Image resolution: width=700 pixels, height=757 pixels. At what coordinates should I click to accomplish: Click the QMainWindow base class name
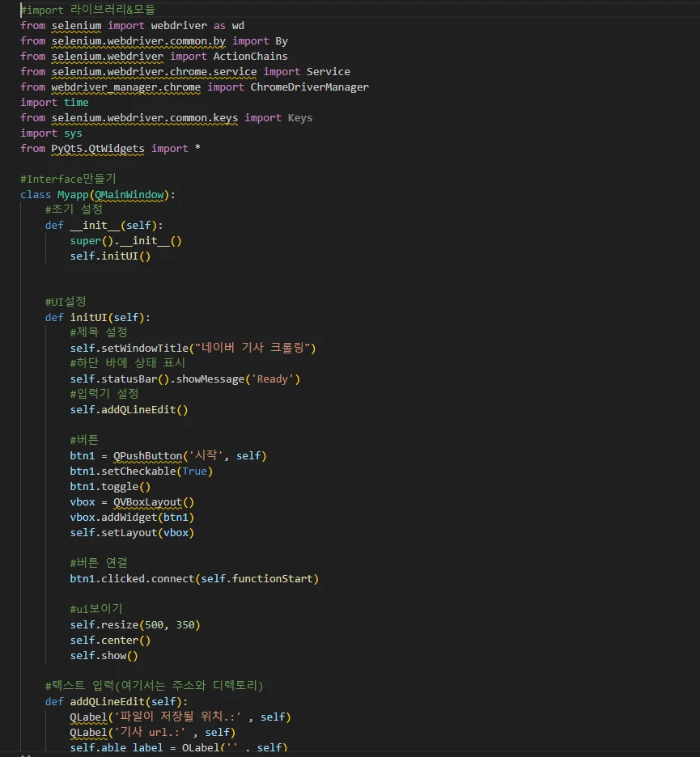(x=131, y=195)
